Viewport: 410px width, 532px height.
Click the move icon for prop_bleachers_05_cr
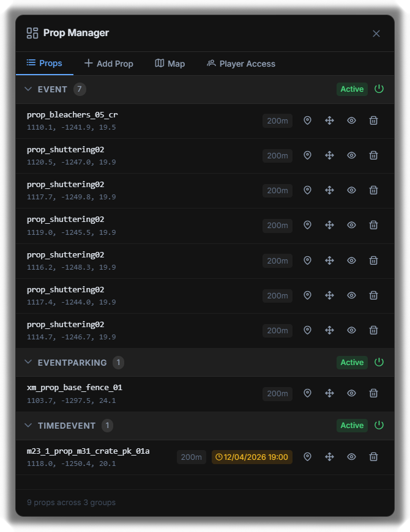coord(329,120)
